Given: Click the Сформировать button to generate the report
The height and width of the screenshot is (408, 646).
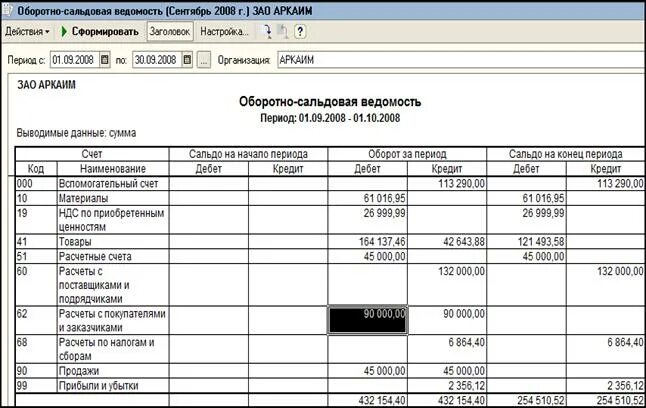Looking at the screenshot, I should click(100, 31).
